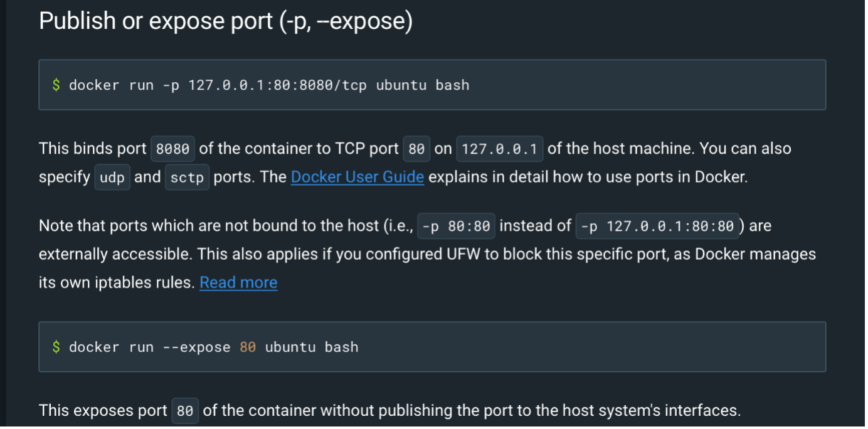The width and height of the screenshot is (868, 429).
Task: Click the udp inline code
Action: click(112, 177)
